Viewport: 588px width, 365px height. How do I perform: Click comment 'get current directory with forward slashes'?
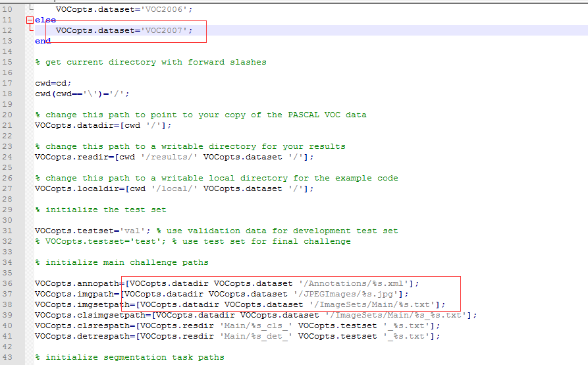click(151, 63)
